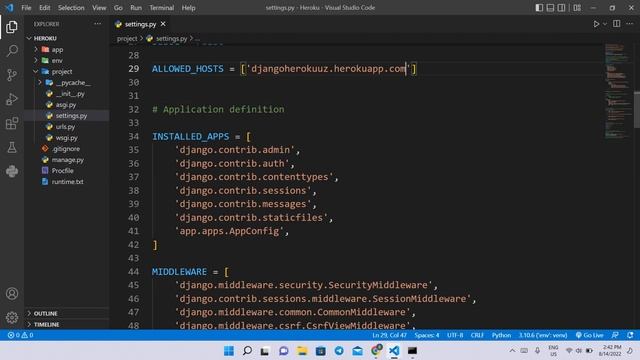Open the Help menu
Screen dimensions: 640x360
point(188,8)
